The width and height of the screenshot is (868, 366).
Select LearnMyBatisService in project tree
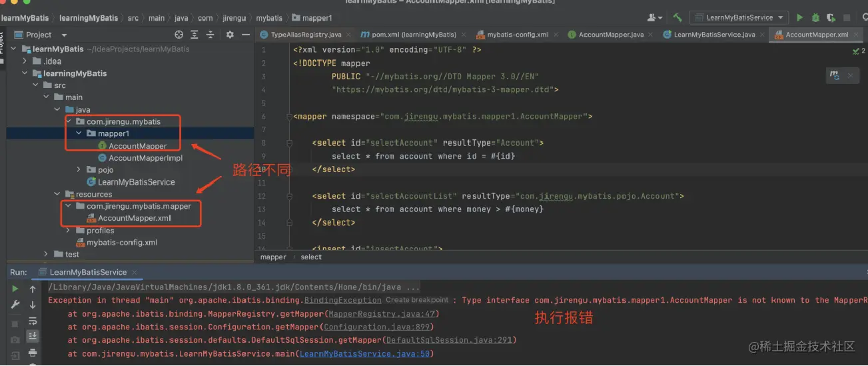(136, 182)
